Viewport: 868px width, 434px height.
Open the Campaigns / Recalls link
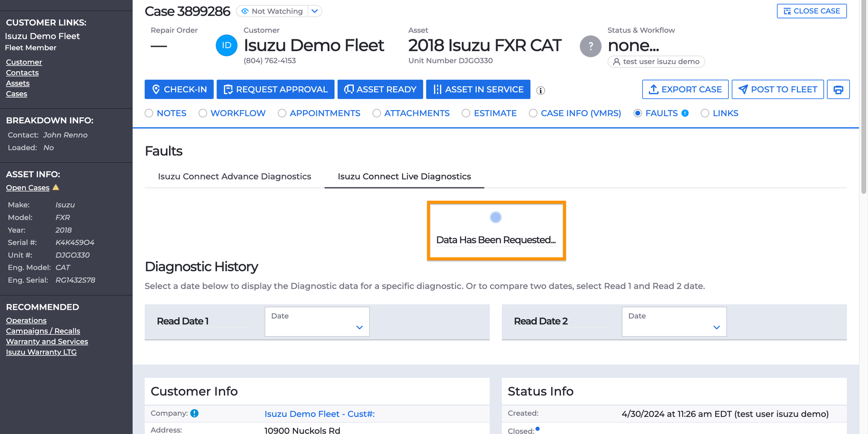tap(43, 331)
